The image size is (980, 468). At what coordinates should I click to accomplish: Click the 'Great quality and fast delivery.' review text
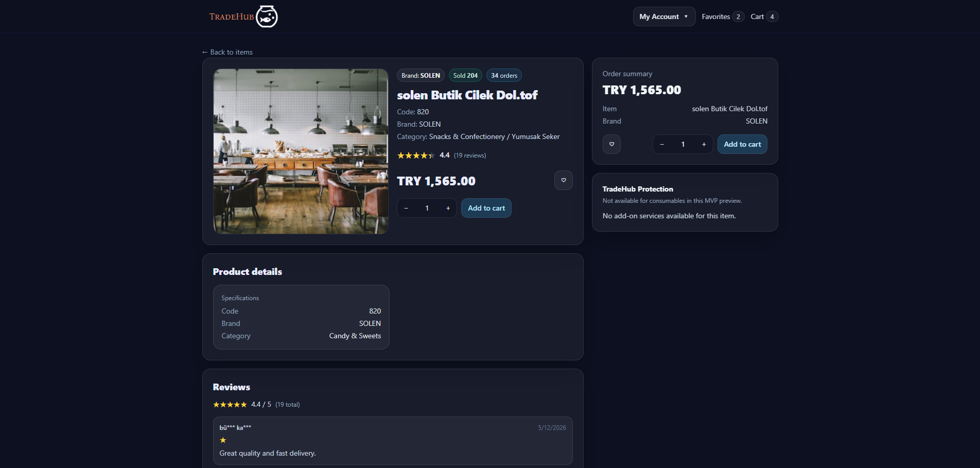[x=268, y=453]
